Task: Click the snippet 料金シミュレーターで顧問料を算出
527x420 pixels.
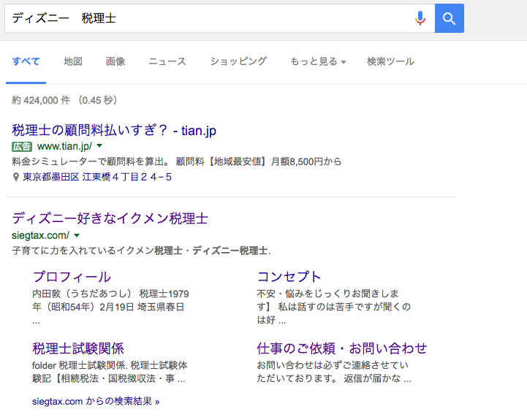Action: [91, 161]
